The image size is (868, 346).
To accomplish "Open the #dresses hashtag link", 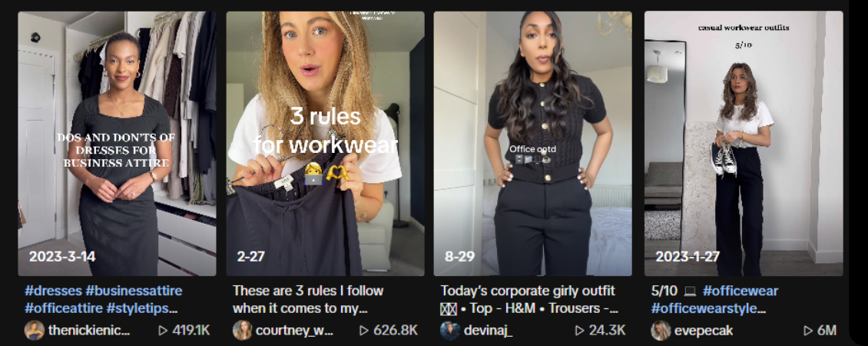I will click(52, 291).
